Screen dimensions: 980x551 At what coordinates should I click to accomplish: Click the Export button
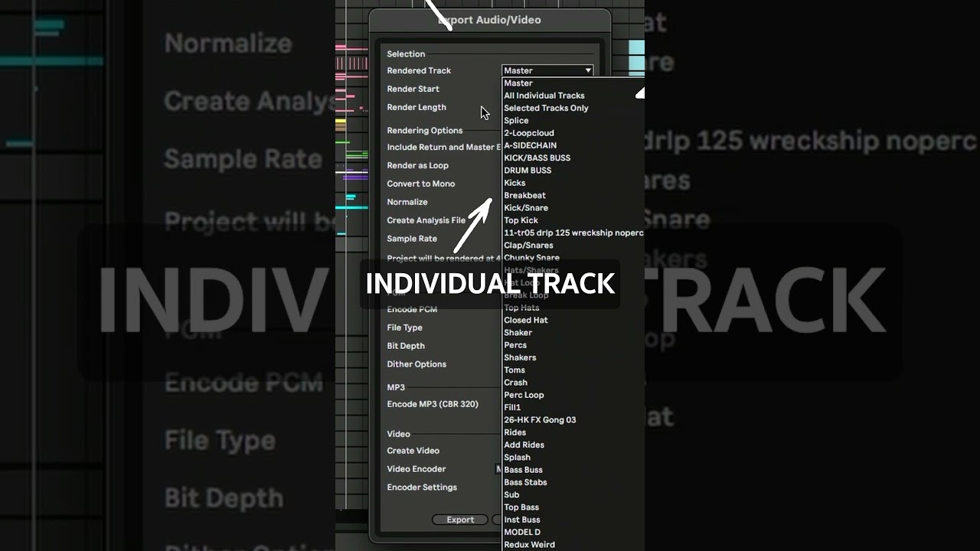click(x=460, y=520)
